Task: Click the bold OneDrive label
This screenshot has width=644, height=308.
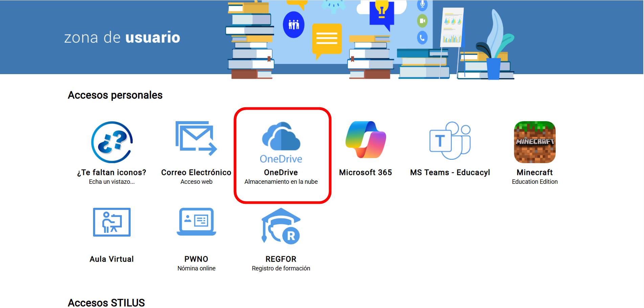Action: (281, 173)
